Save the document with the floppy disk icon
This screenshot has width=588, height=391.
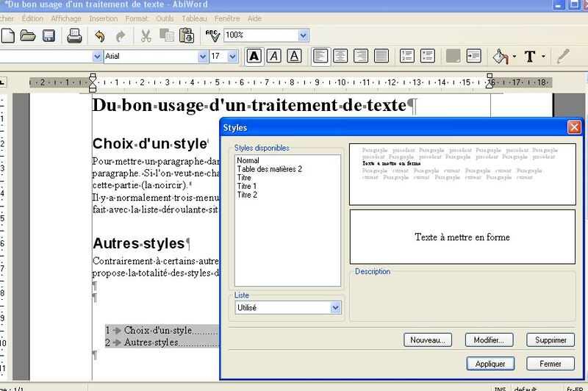49,36
